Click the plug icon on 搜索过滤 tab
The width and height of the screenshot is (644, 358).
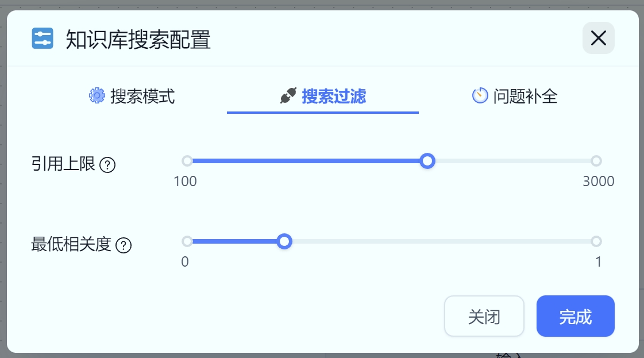(288, 95)
